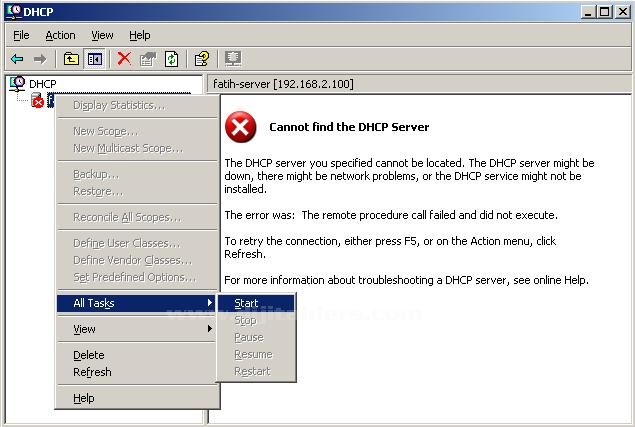Choose Start from the All Tasks submenu
635x427 pixels.
point(246,303)
